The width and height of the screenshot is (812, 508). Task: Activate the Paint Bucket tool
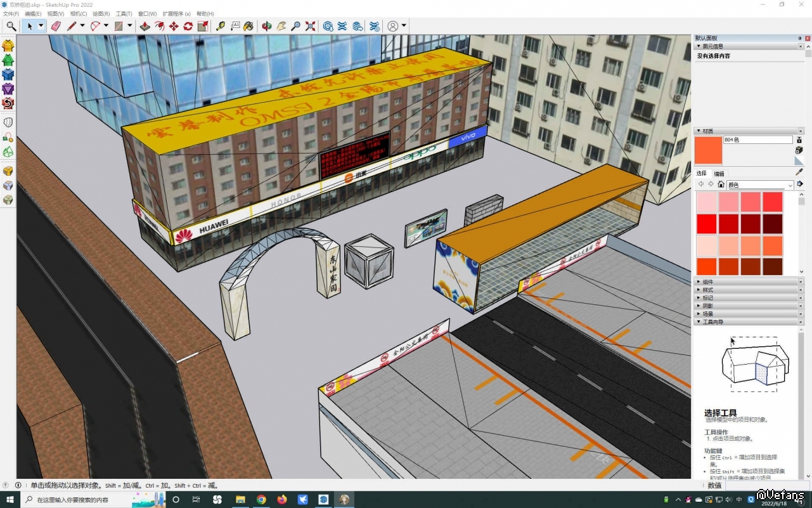click(x=248, y=26)
